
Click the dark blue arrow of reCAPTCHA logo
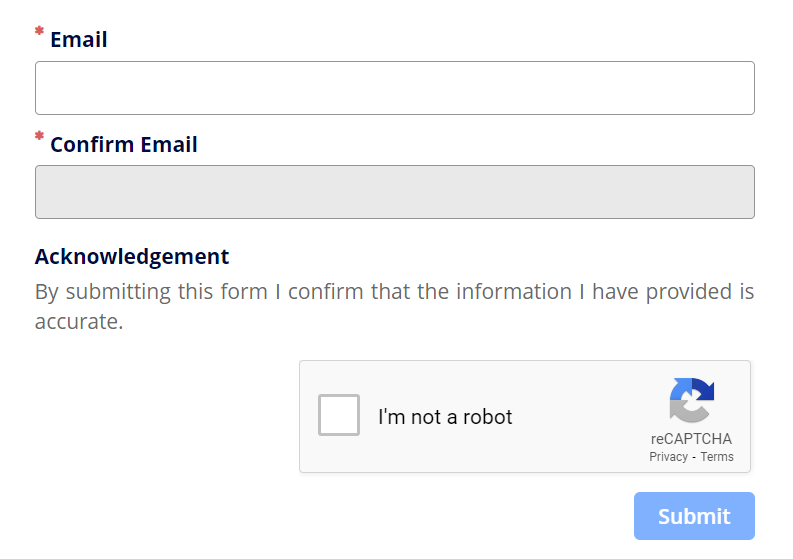(704, 390)
